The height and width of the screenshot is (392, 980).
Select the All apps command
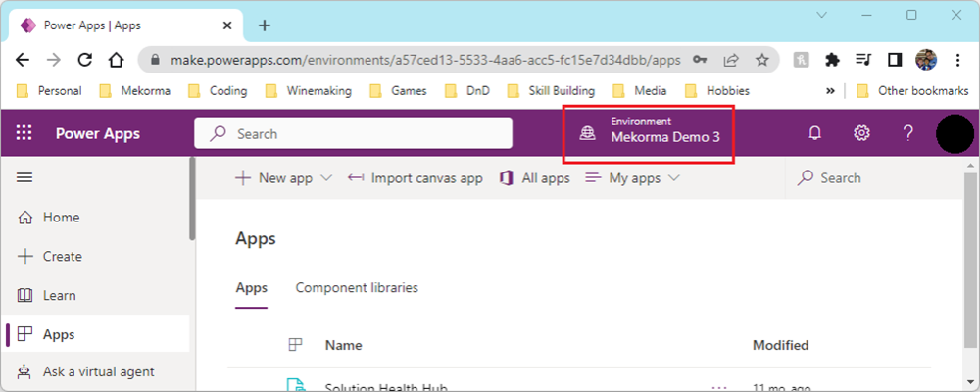[x=535, y=178]
